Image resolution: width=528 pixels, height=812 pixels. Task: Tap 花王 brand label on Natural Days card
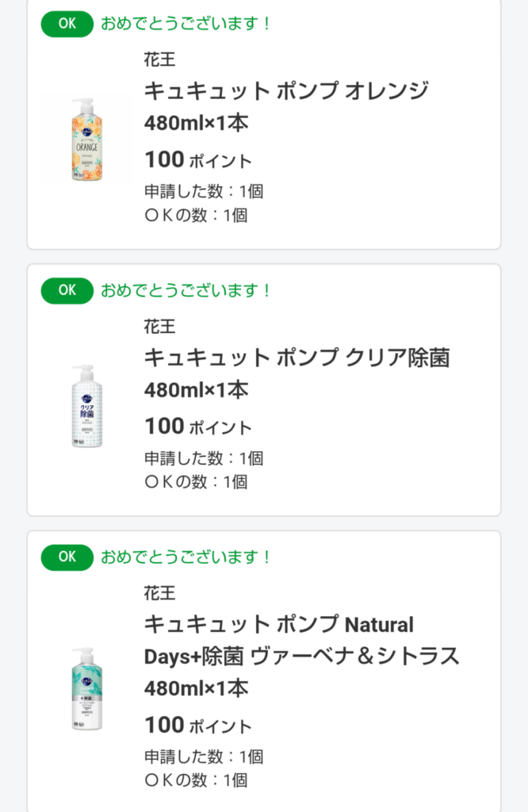[x=159, y=593]
